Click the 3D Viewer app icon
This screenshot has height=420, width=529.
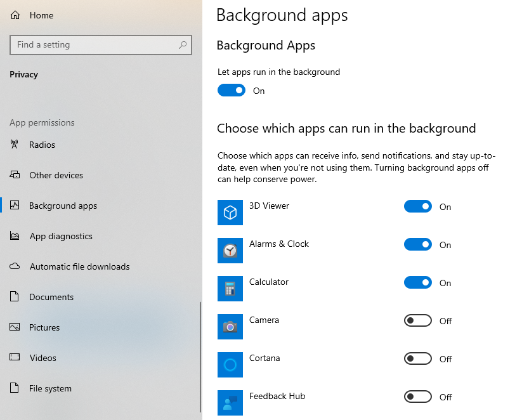coord(230,213)
